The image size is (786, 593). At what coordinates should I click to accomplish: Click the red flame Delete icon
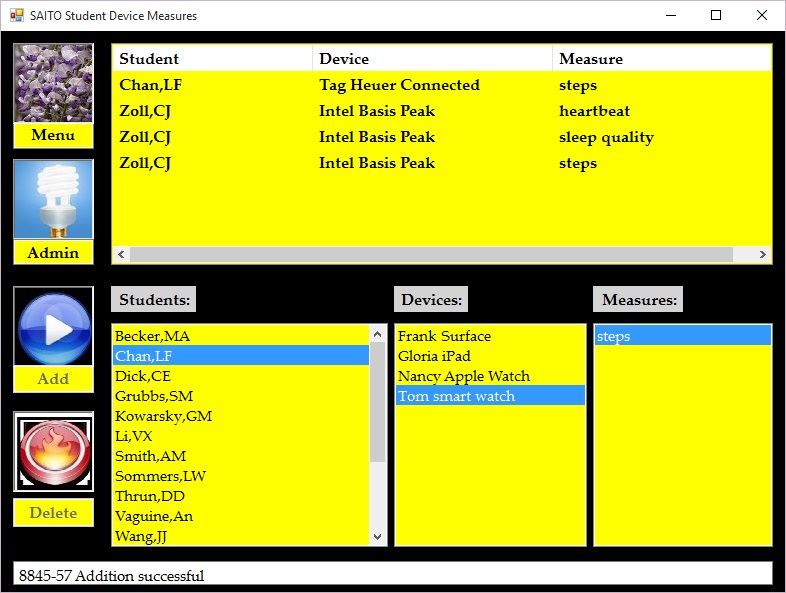53,452
